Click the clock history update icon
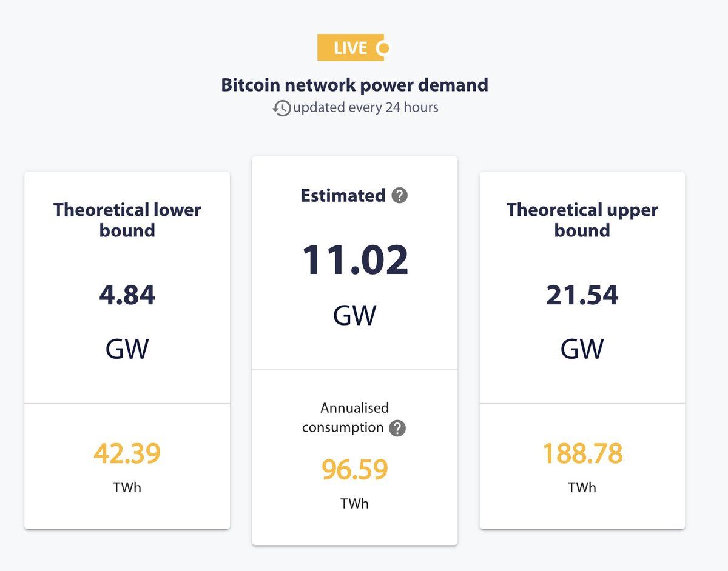728x571 pixels. click(281, 108)
